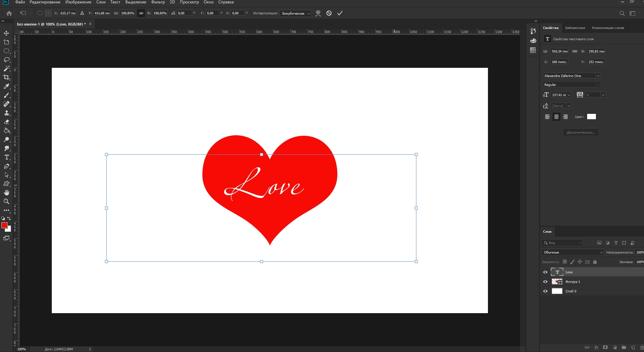Hide the Фигура 1 layer
Screen dimensions: 644x352
click(x=545, y=281)
